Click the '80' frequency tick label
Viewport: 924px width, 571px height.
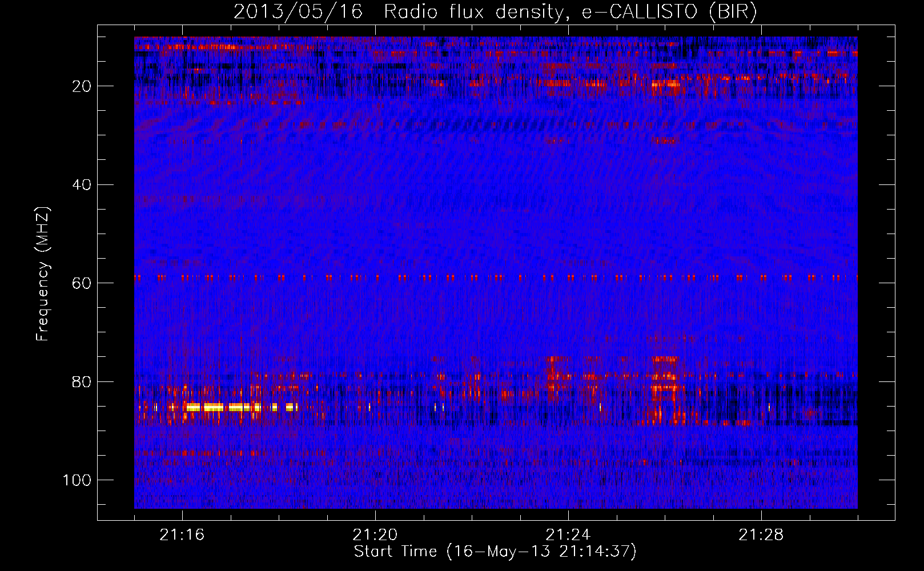coord(82,381)
